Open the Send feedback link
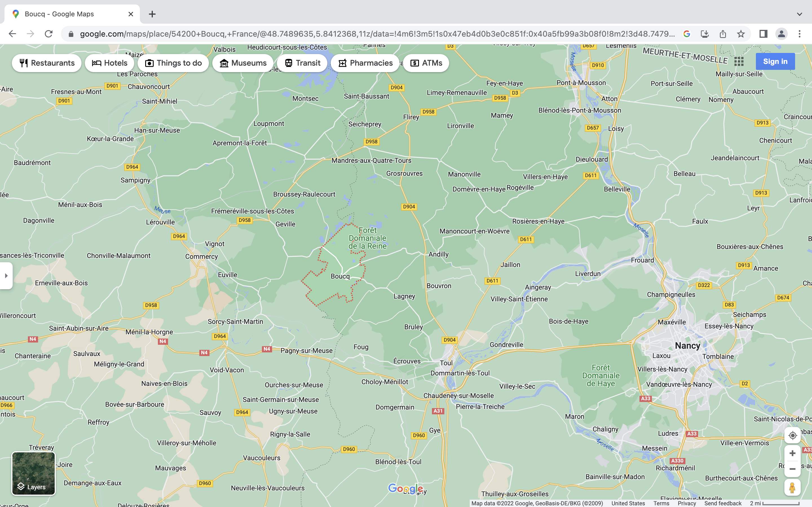 coord(723,503)
